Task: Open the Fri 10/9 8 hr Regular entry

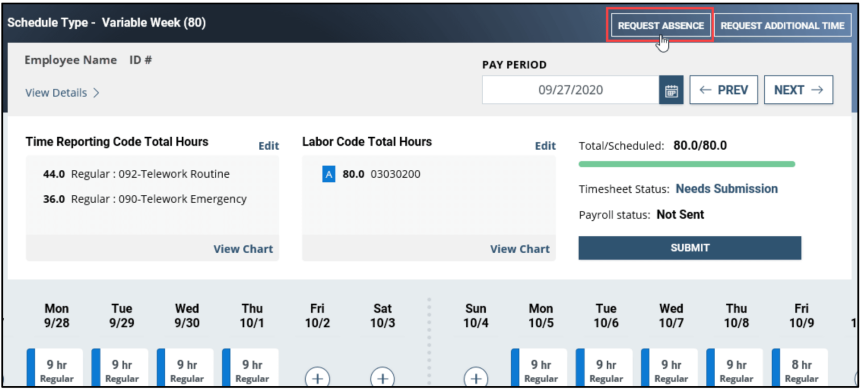Action: 800,368
